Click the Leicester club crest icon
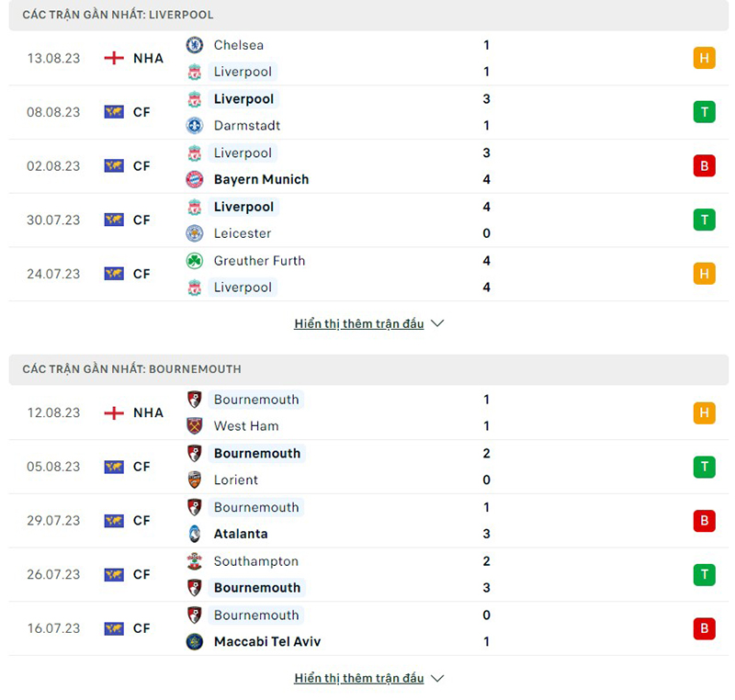Screen dimensions: 735x700 tap(194, 233)
